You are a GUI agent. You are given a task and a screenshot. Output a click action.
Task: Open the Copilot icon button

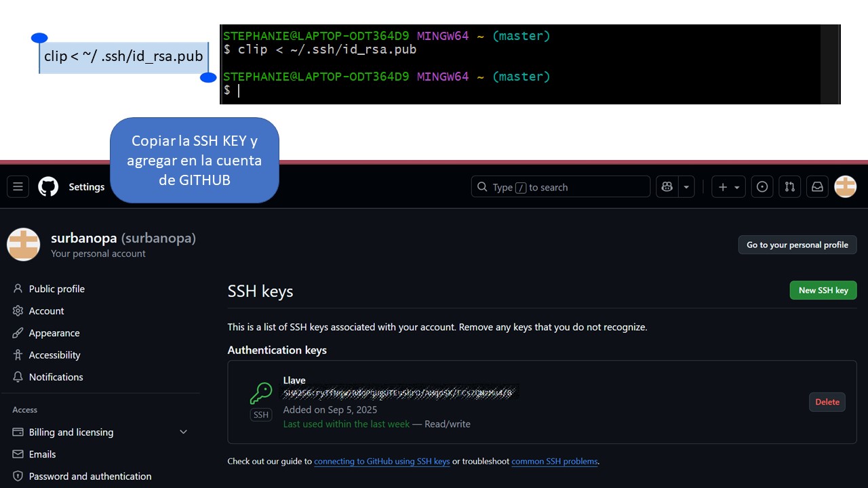pos(667,187)
